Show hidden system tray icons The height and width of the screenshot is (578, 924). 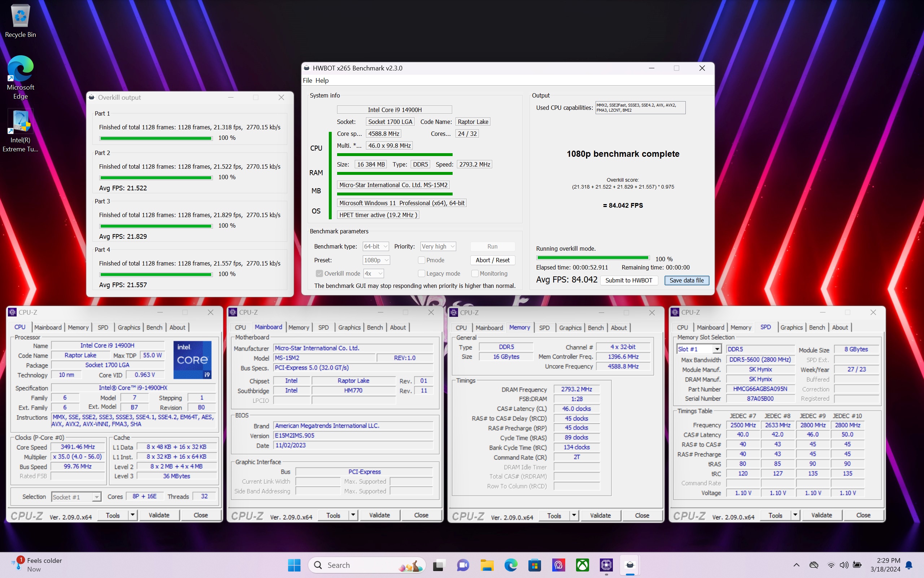coord(797,565)
